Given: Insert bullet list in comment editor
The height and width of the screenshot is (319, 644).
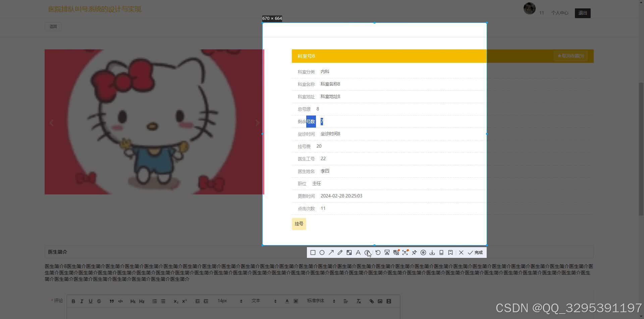Looking at the screenshot, I should [x=163, y=301].
